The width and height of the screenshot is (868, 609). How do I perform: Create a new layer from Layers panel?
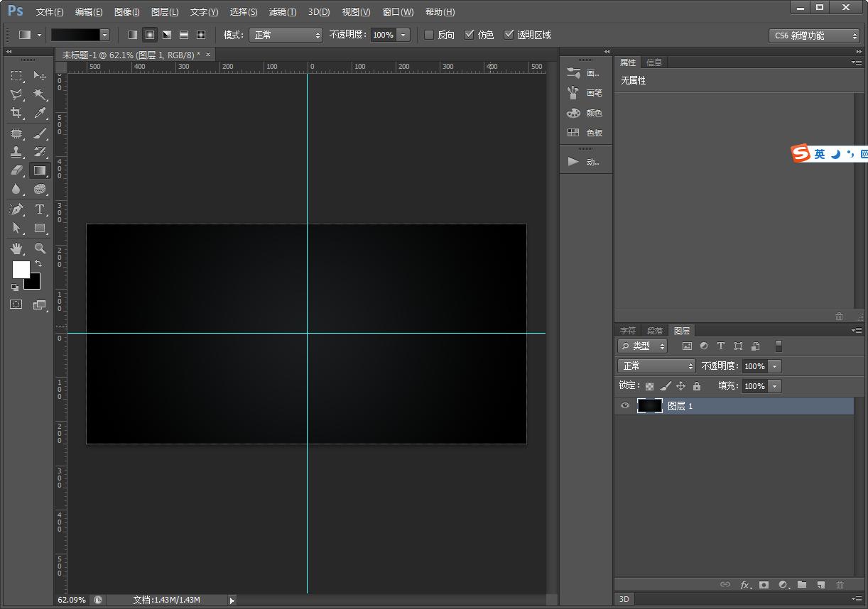[820, 585]
